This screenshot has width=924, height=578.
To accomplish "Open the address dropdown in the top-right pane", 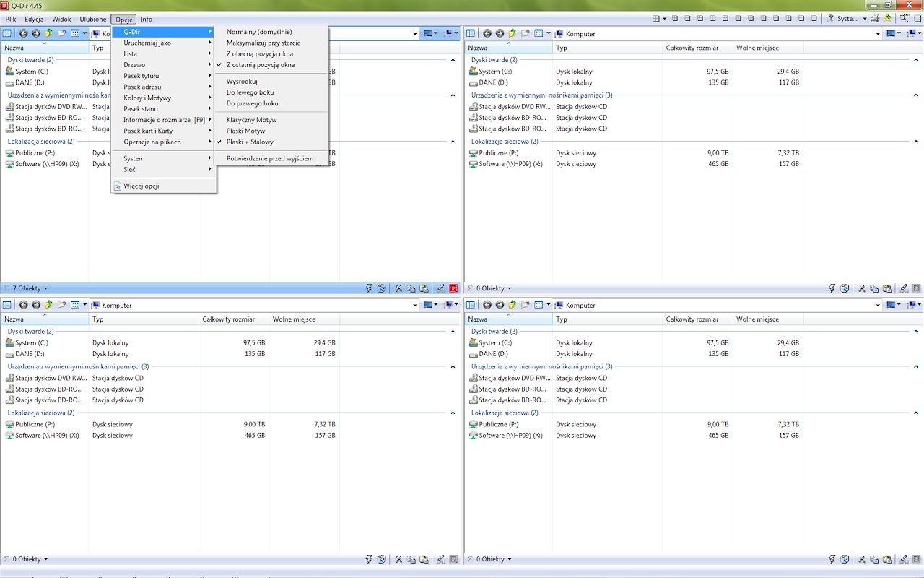I will (879, 34).
